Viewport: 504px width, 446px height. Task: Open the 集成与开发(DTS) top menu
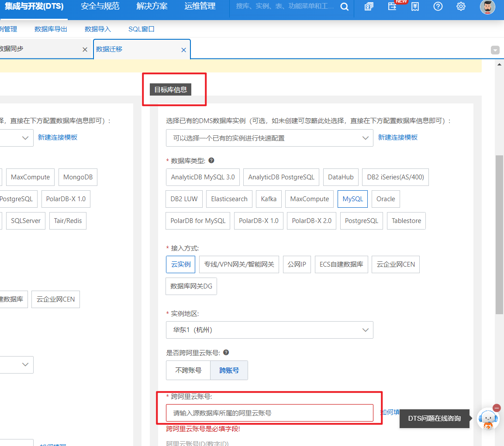tap(34, 7)
